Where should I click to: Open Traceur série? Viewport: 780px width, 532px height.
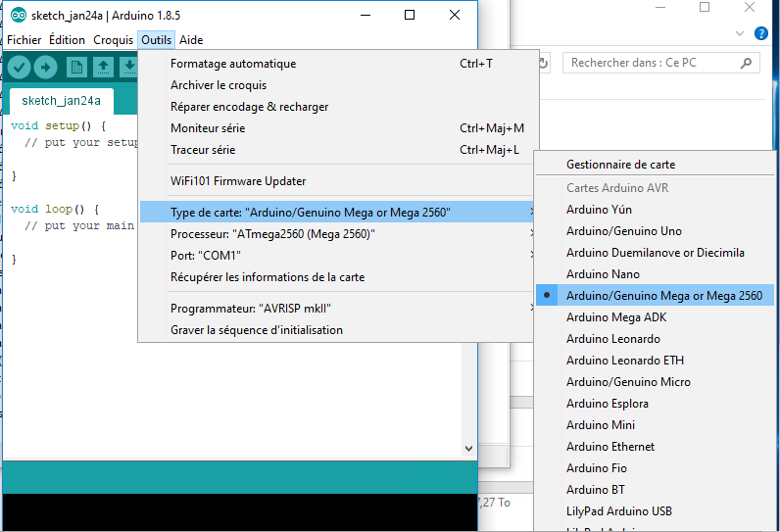(x=336, y=150)
